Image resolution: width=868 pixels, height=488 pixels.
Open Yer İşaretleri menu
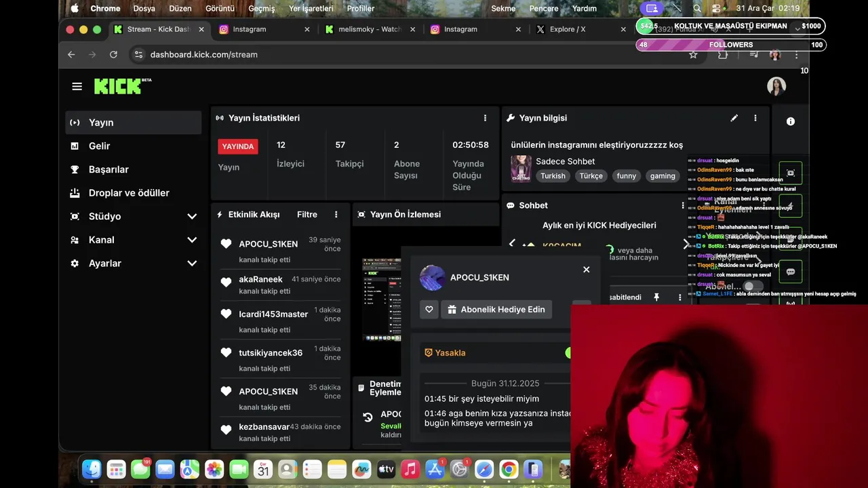coord(311,8)
